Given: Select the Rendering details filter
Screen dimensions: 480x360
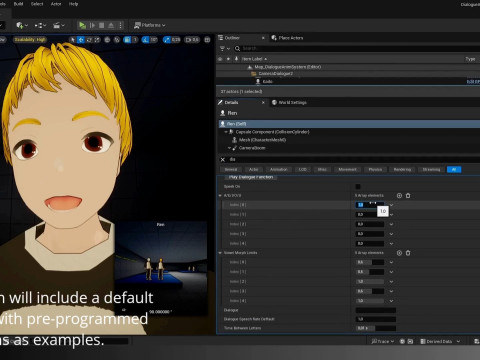Looking at the screenshot, I should click(x=402, y=170).
